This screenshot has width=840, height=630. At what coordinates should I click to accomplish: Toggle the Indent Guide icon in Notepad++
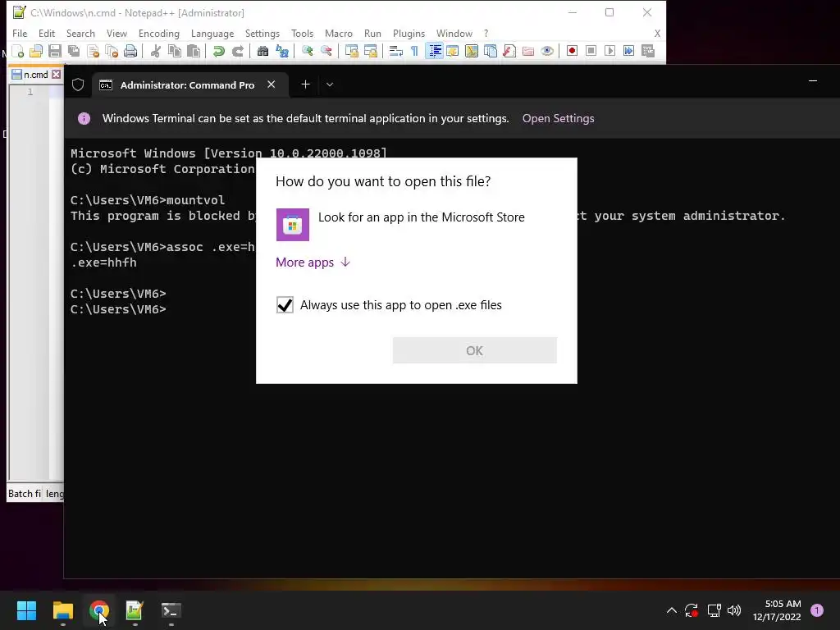click(x=435, y=51)
